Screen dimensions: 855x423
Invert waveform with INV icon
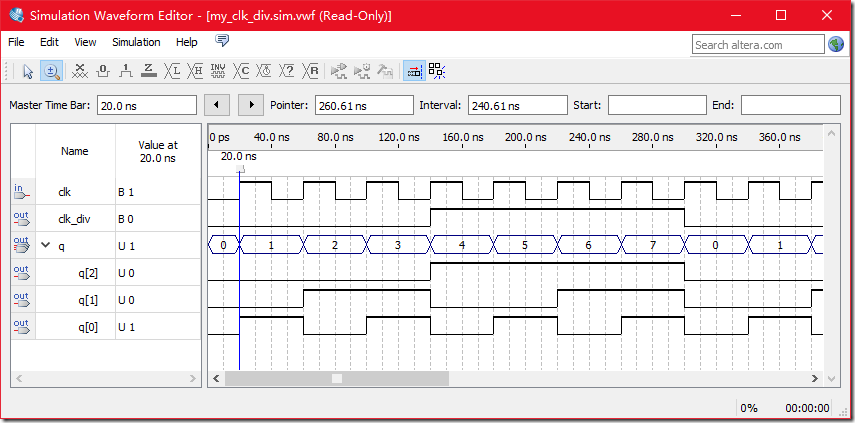[218, 71]
